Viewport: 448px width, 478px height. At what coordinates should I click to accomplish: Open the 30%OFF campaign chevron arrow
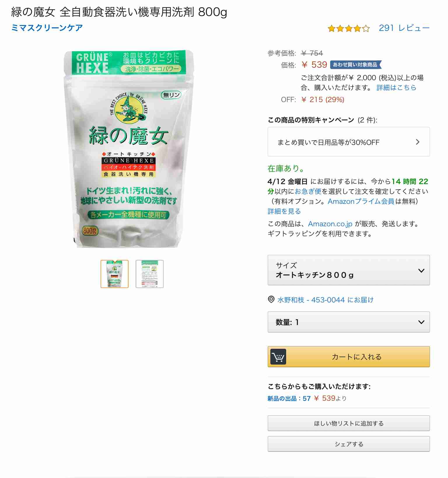[418, 142]
